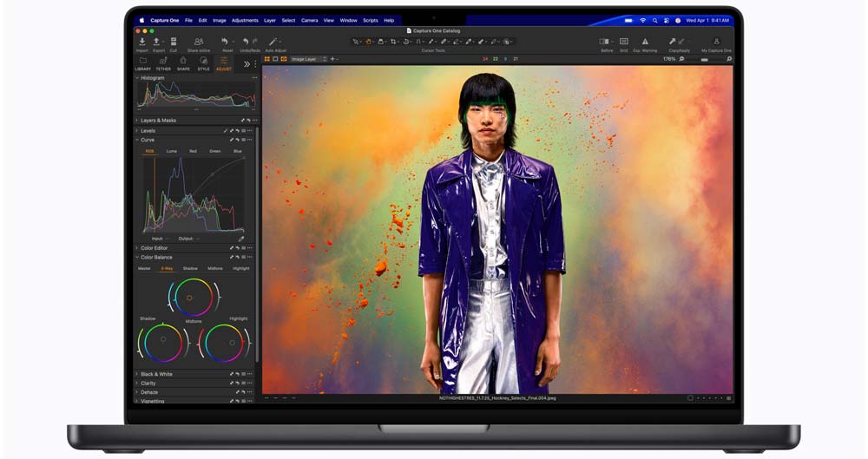Collapse the Color Balance panel
The width and height of the screenshot is (868, 459).
[x=137, y=258]
